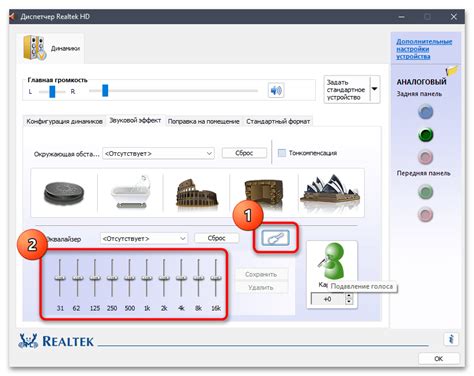Mute sound with the speaker button
The width and height of the screenshot is (474, 376).
click(276, 90)
